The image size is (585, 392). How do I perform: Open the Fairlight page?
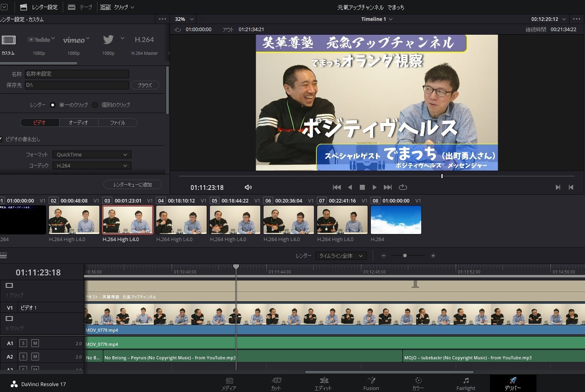tap(465, 383)
